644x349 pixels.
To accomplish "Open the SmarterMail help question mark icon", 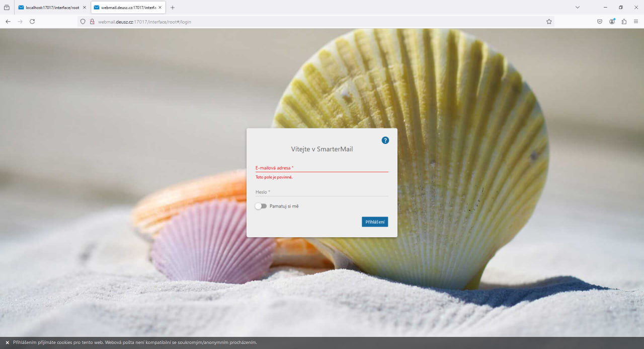I will [385, 140].
